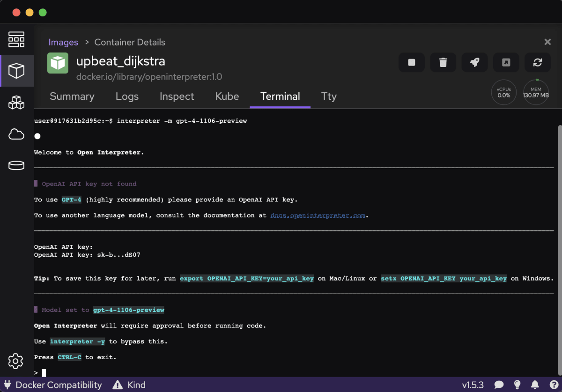Go back via Images breadcrumb link
Image resolution: width=562 pixels, height=392 pixels.
(x=63, y=42)
